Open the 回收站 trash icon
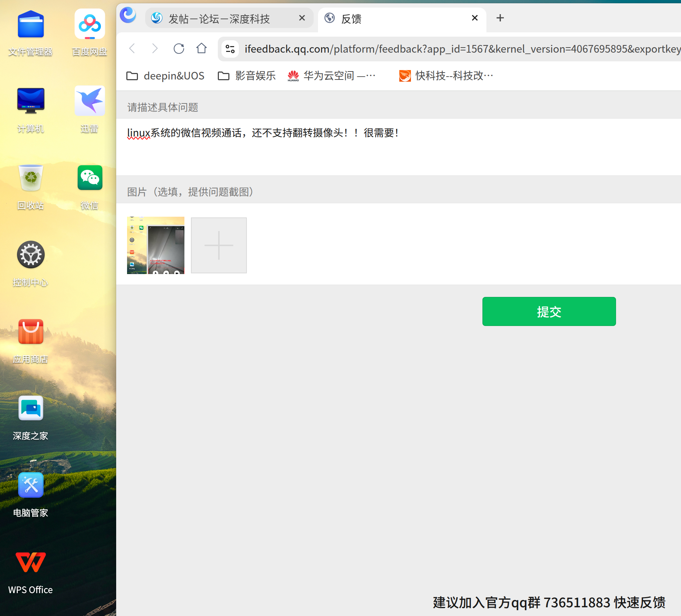 [x=30, y=187]
